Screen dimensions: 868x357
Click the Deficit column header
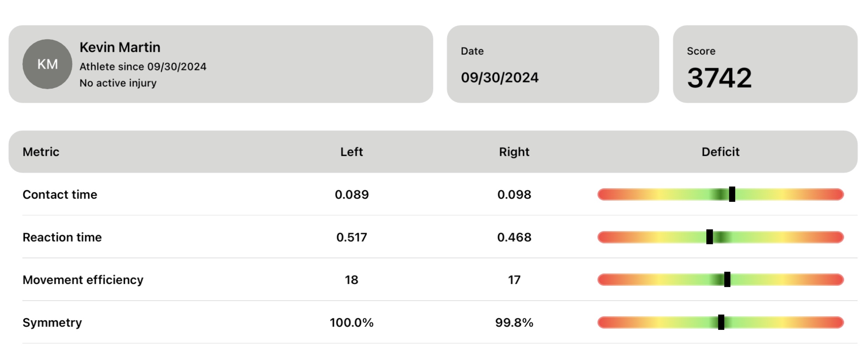[720, 152]
